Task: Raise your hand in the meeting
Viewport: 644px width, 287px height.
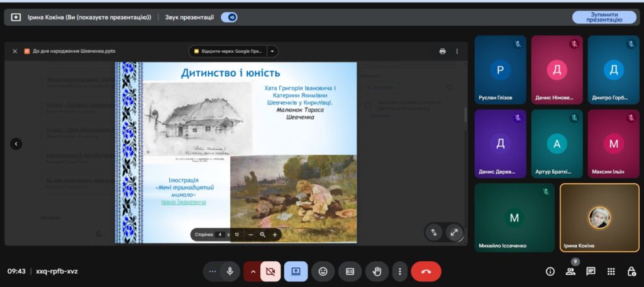Action: click(377, 271)
